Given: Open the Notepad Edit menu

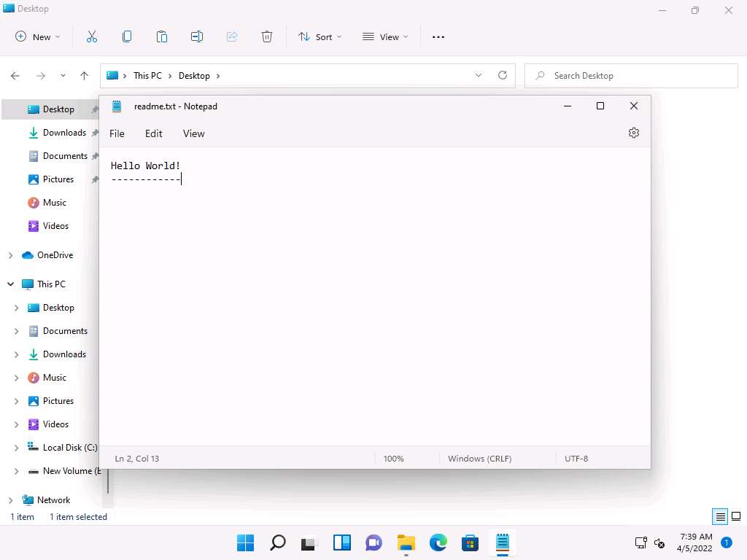Looking at the screenshot, I should click(x=153, y=133).
